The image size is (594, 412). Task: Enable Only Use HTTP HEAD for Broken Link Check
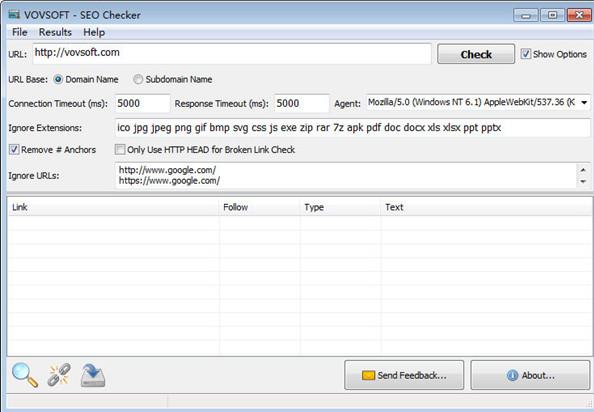[120, 150]
